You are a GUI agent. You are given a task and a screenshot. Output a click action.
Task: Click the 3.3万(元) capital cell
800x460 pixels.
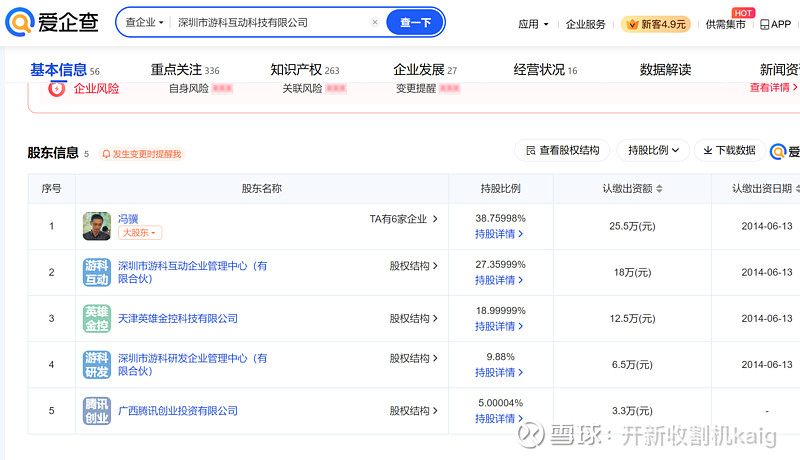pyautogui.click(x=632, y=411)
